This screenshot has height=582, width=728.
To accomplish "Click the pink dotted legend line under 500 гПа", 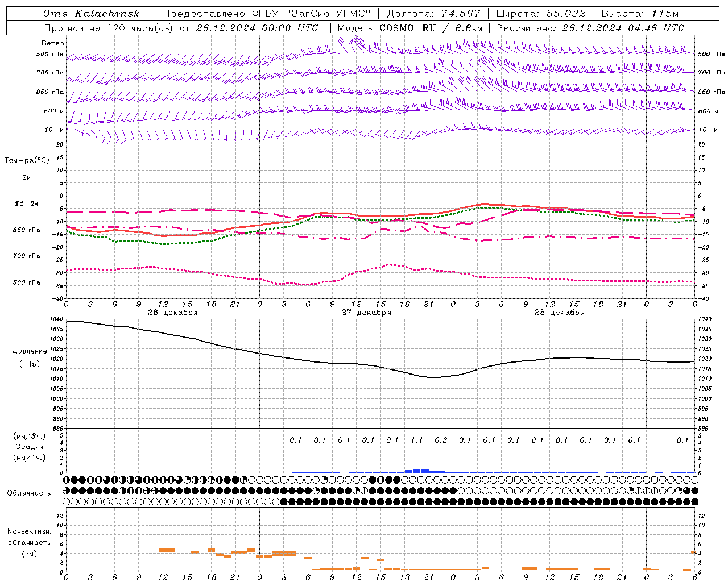I will pos(26,289).
